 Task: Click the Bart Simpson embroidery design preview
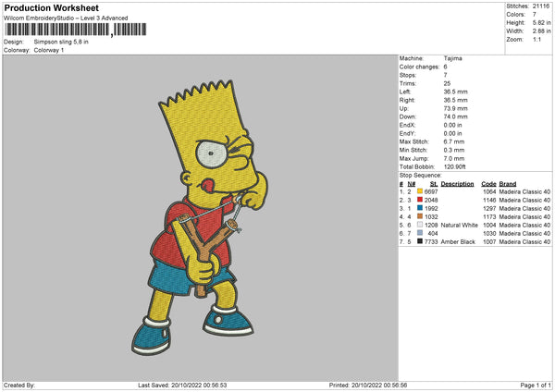[x=200, y=217]
